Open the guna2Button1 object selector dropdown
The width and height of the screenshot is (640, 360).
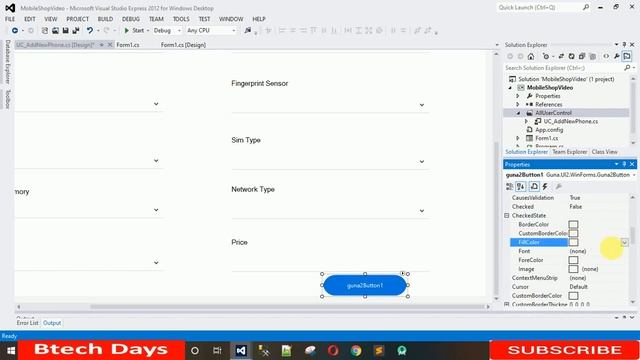(x=634, y=175)
